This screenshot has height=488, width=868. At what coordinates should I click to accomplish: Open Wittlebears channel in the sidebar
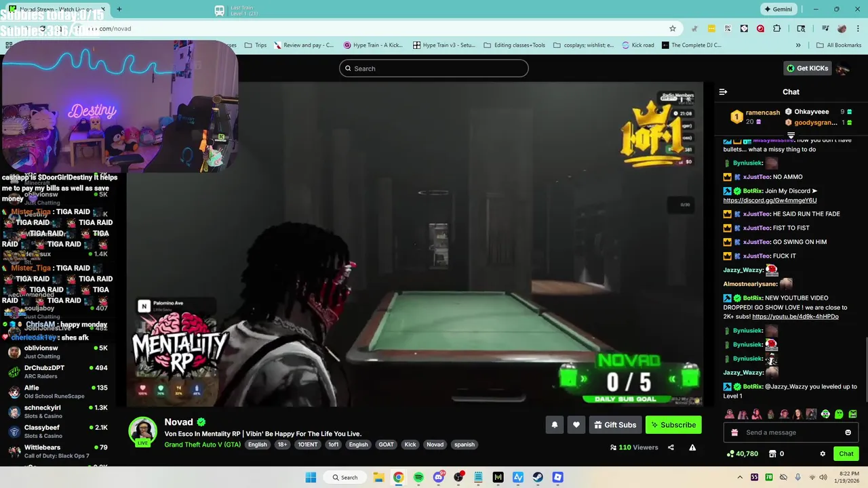(58, 451)
